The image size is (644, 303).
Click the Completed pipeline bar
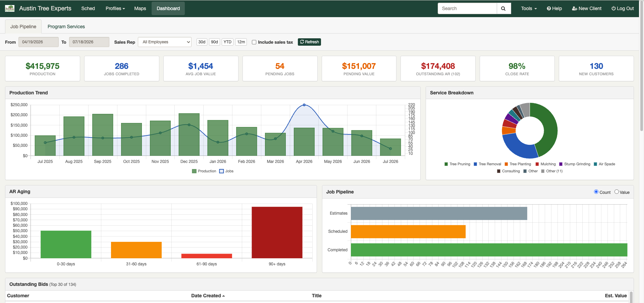click(x=489, y=250)
